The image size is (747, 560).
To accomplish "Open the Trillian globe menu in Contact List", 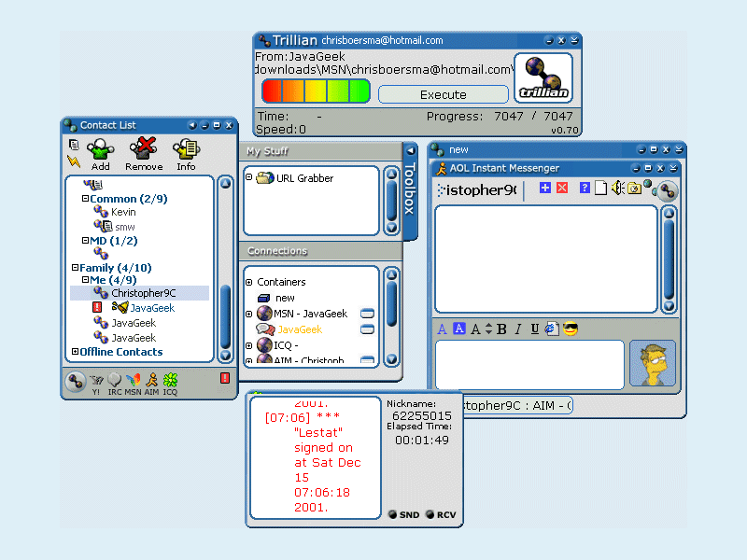I will tap(76, 382).
